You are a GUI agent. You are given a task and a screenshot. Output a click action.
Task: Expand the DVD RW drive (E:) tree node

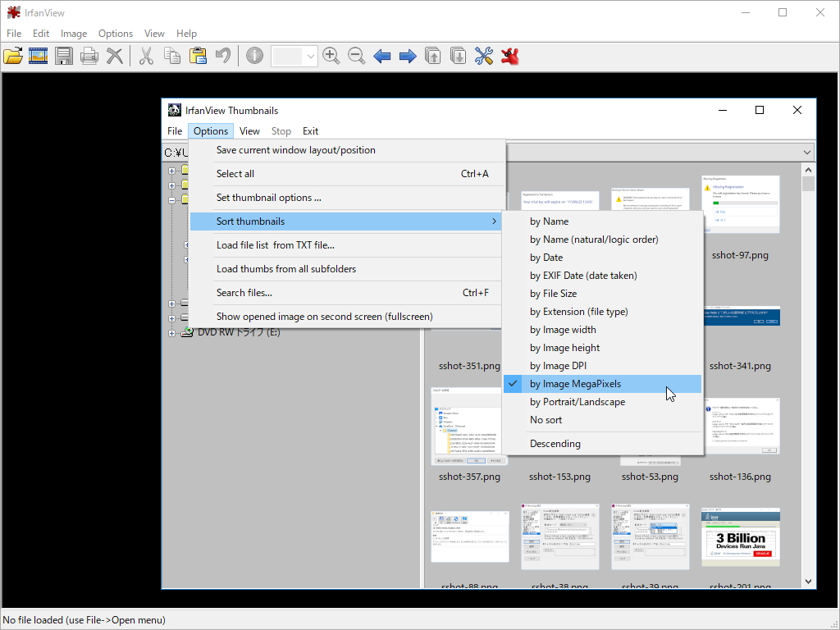[171, 333]
